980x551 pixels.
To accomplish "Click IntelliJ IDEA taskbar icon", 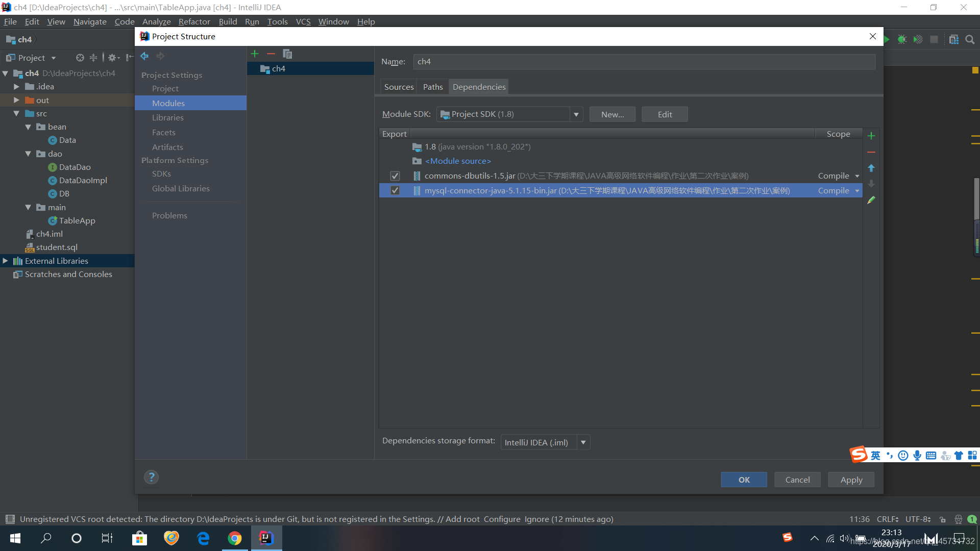I will click(x=266, y=538).
